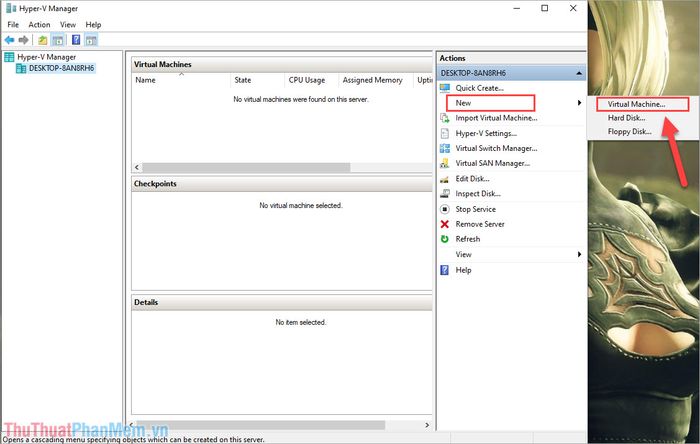Select Hyper-V Manager tree root label
This screenshot has height=444, width=700.
point(47,57)
